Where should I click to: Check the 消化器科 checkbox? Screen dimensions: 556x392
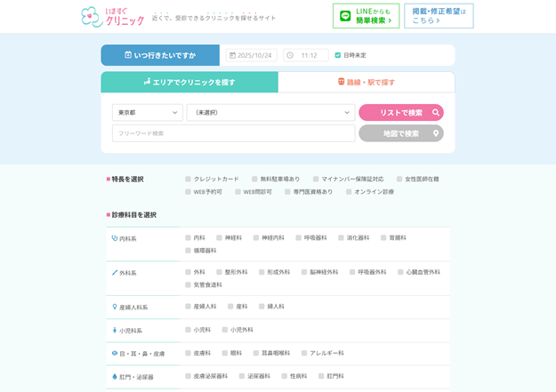pos(341,238)
